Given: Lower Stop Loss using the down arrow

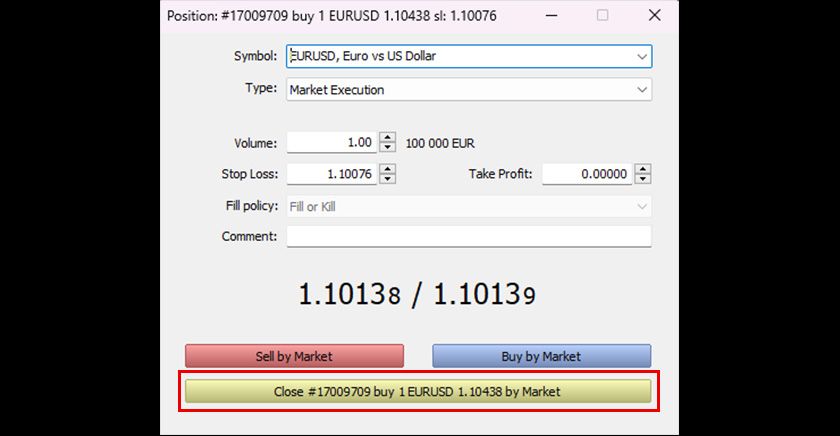Looking at the screenshot, I should [388, 179].
